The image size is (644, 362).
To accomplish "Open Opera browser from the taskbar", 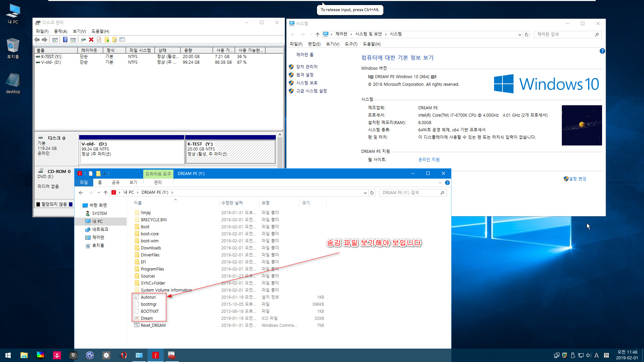I will click(x=123, y=355).
